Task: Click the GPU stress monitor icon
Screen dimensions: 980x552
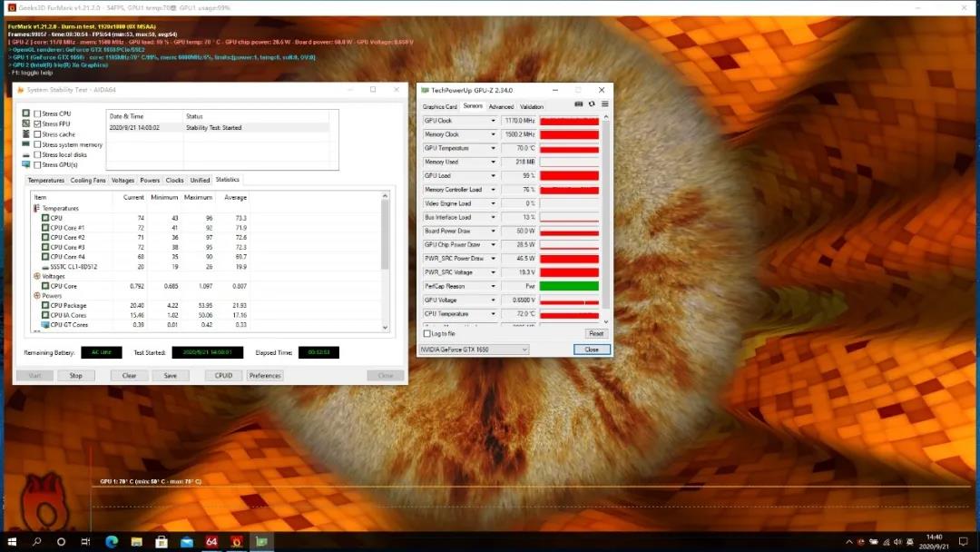Action: point(25,164)
